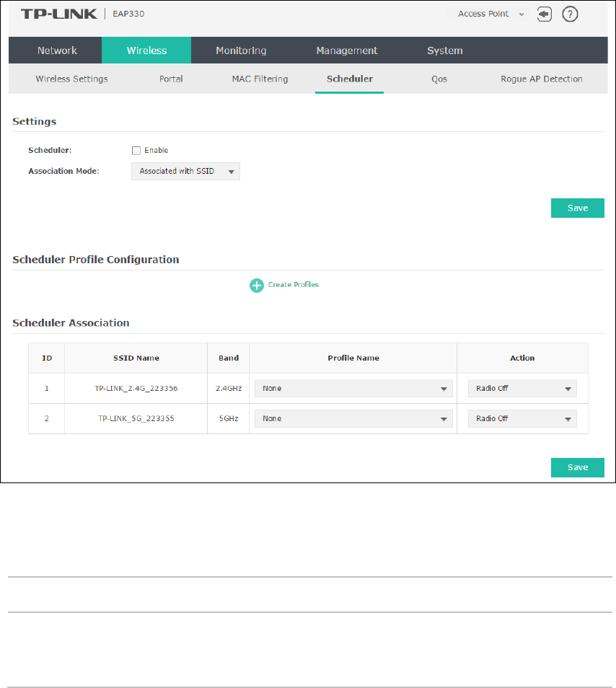Click the 2.4GHz band cell
The width and height of the screenshot is (616, 688).
point(229,388)
